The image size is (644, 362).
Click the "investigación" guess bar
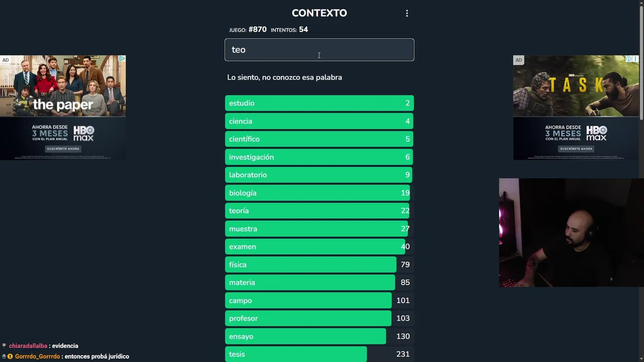[x=319, y=157]
